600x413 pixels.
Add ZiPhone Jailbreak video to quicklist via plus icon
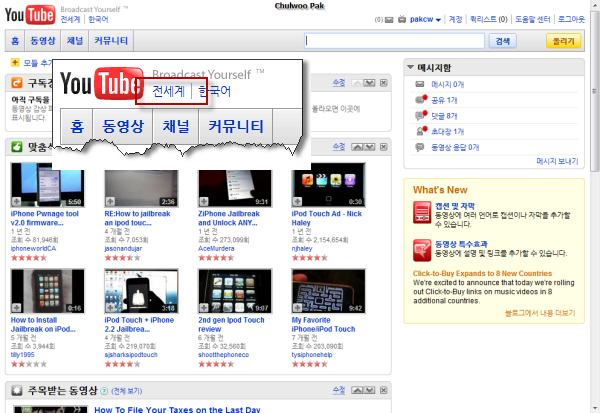pos(204,201)
